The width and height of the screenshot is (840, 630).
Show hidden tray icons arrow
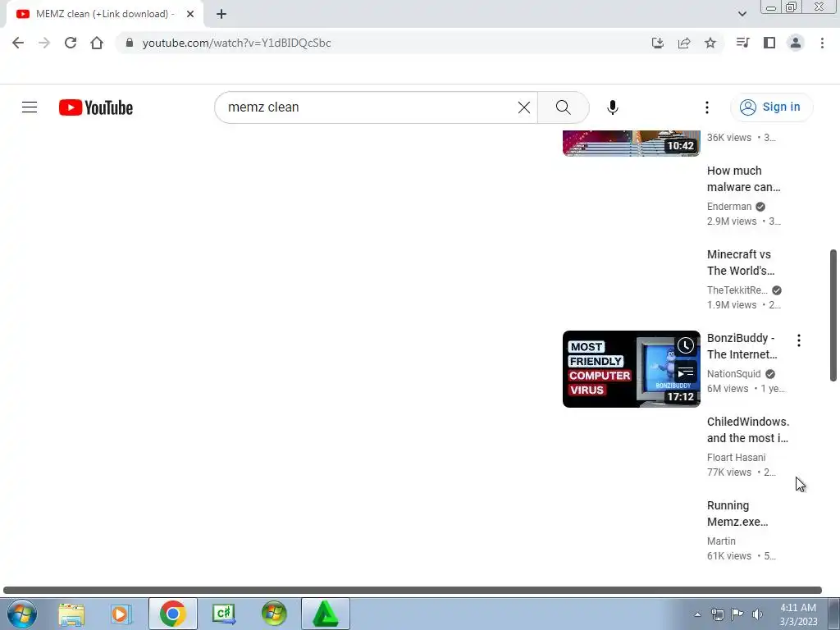pyautogui.click(x=697, y=614)
